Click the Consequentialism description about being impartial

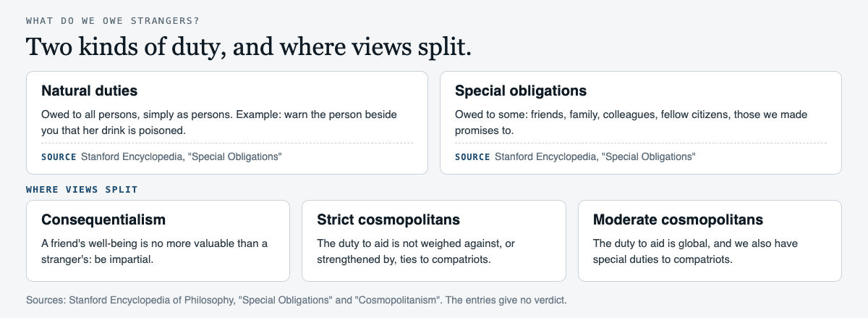154,251
